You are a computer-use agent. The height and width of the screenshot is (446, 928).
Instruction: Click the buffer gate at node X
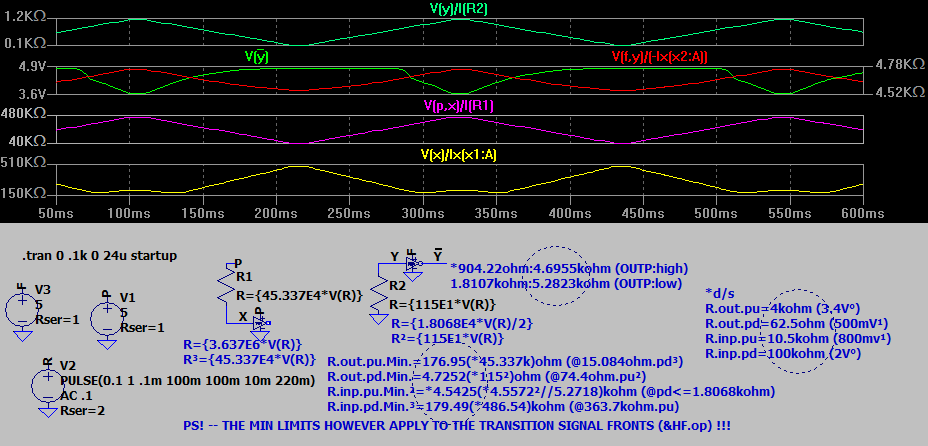click(x=262, y=322)
